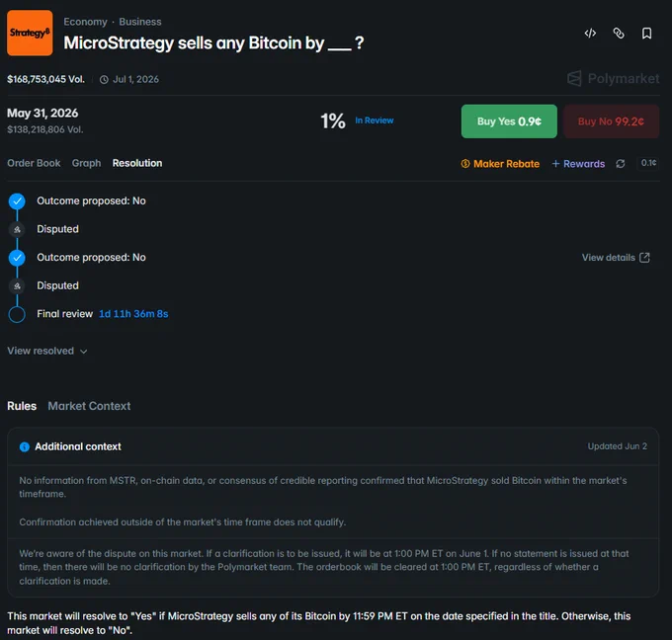The height and width of the screenshot is (640, 672).
Task: Click the Business category link
Action: click(140, 22)
